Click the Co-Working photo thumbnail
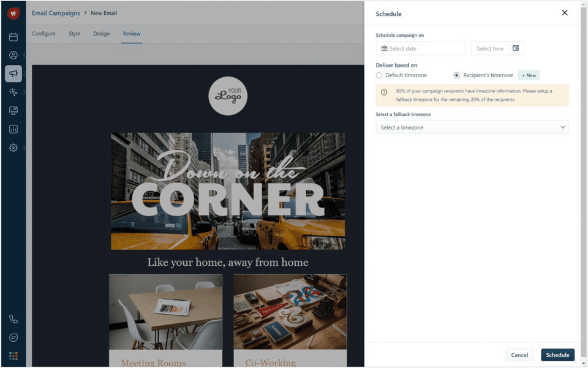Screen dimensions: 588x368 tap(290, 312)
